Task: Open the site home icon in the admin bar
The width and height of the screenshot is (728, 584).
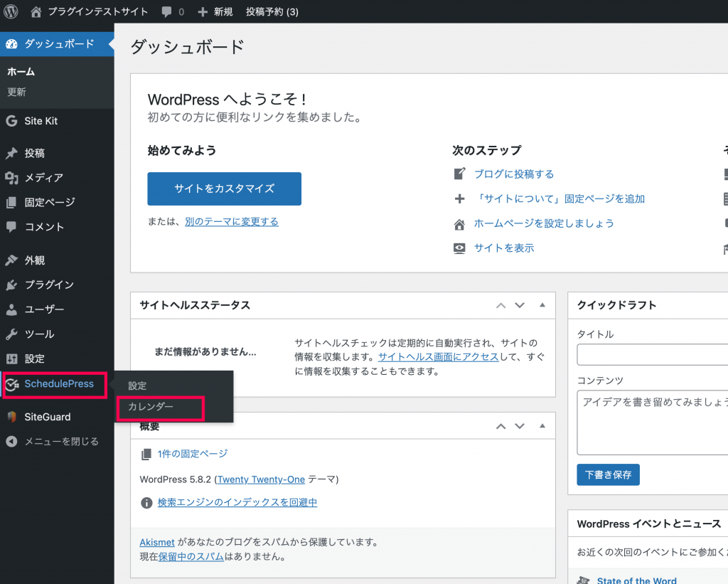Action: click(x=36, y=11)
